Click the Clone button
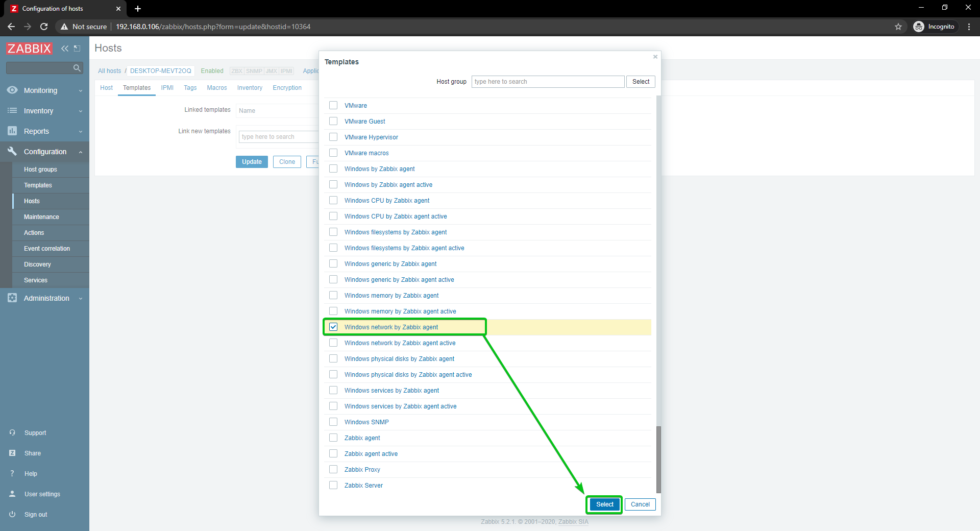Screen dimensions: 980x531 [x=287, y=162]
